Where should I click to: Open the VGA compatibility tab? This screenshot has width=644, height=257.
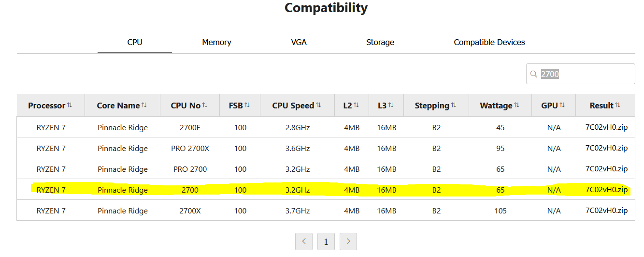[299, 42]
